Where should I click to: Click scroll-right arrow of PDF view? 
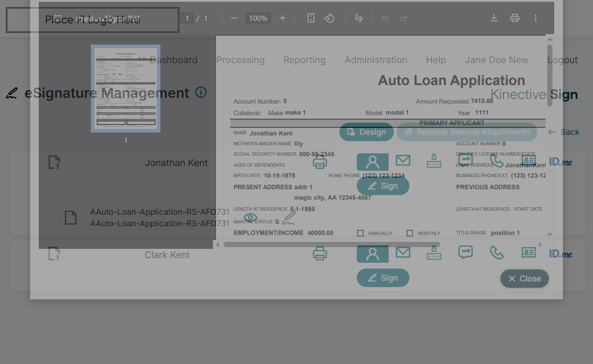click(x=540, y=245)
